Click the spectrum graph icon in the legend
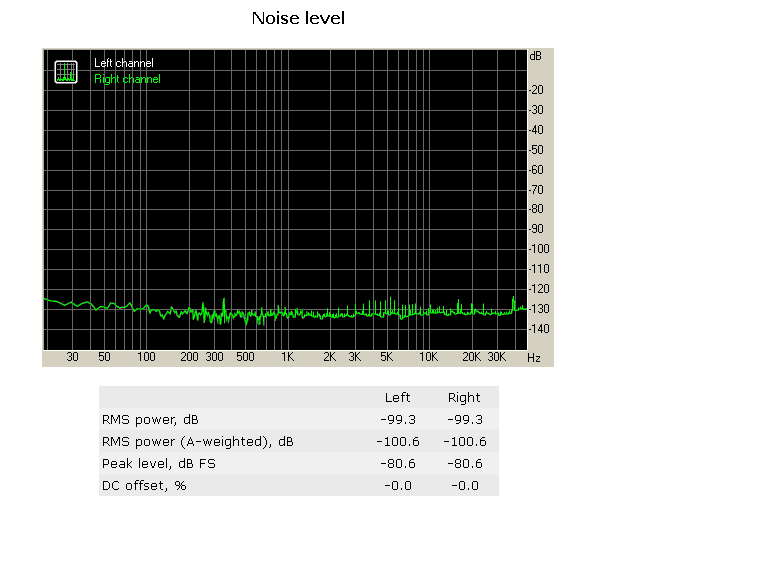The height and width of the screenshot is (576, 768). click(x=66, y=72)
